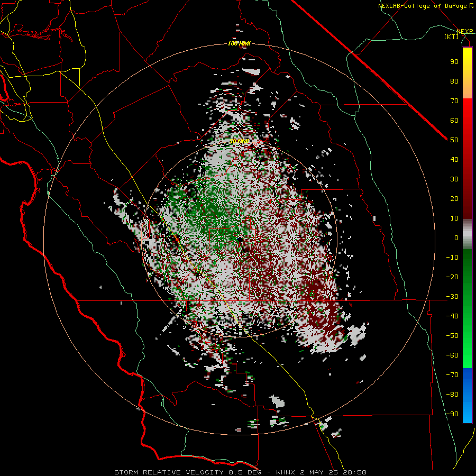Click the NEXR label above the scale
This screenshot has height=476, width=476.
coord(464,31)
